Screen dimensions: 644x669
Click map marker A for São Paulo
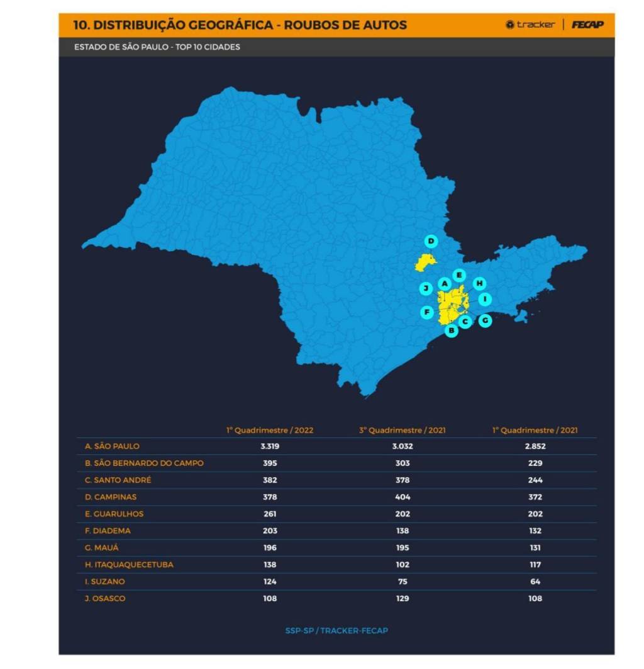tap(445, 284)
